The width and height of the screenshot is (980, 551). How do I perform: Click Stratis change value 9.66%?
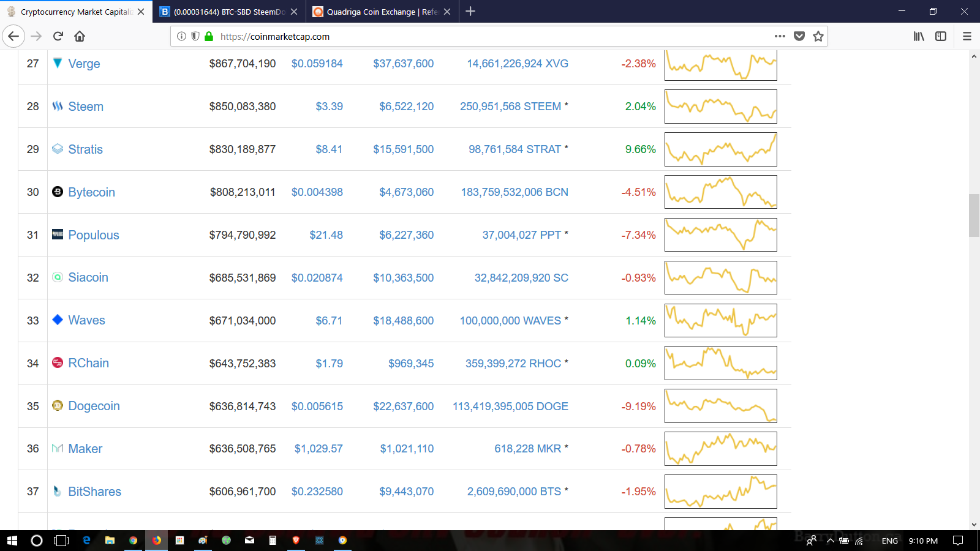(x=640, y=149)
